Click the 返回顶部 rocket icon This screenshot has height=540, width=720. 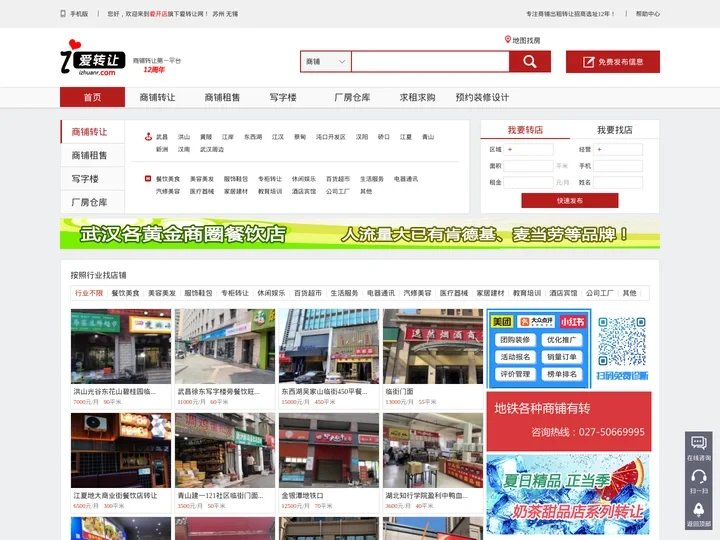pyautogui.click(x=699, y=509)
